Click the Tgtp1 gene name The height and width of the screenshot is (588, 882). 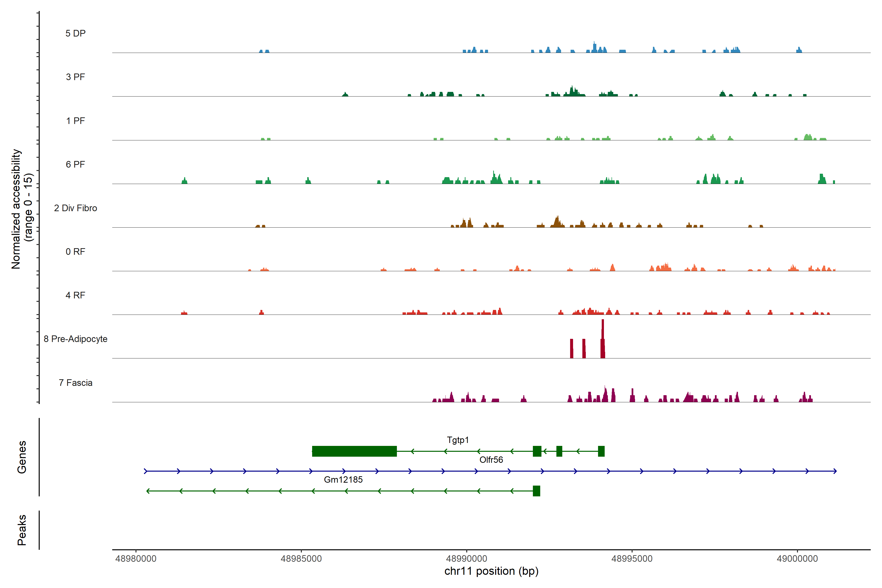point(457,440)
